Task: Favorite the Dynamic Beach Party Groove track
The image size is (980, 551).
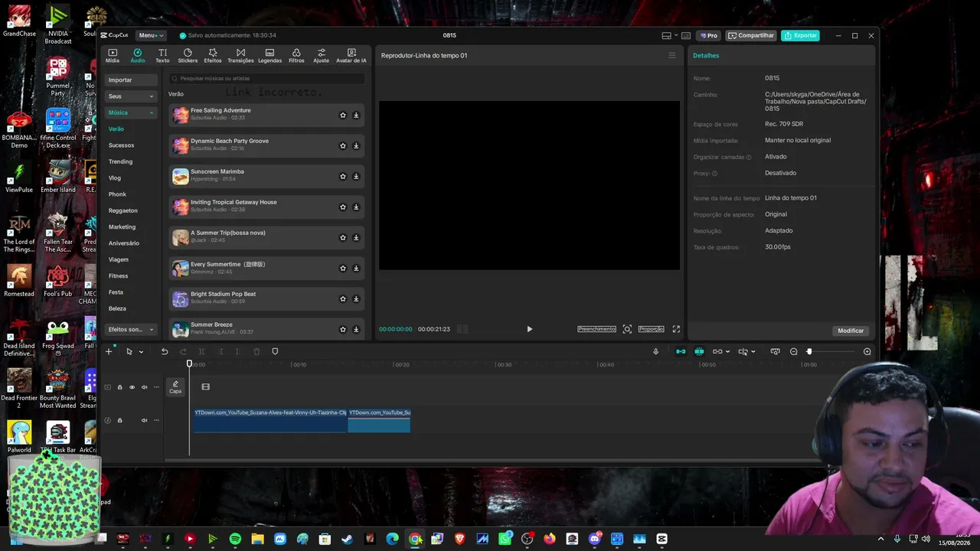Action: 343,146
